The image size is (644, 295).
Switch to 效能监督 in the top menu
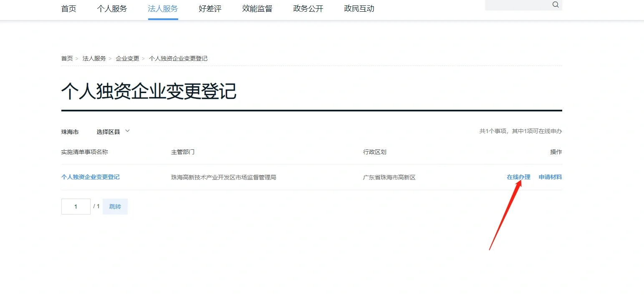tap(257, 9)
